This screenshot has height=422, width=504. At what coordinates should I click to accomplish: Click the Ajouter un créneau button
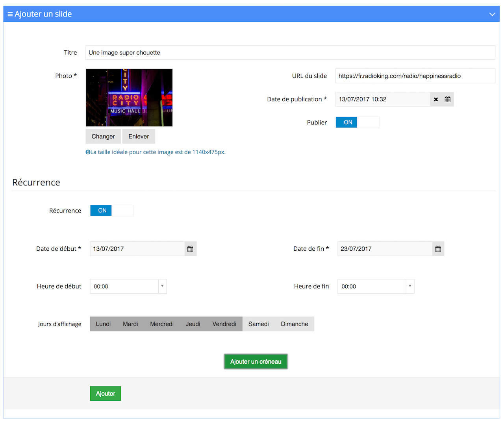pyautogui.click(x=256, y=361)
